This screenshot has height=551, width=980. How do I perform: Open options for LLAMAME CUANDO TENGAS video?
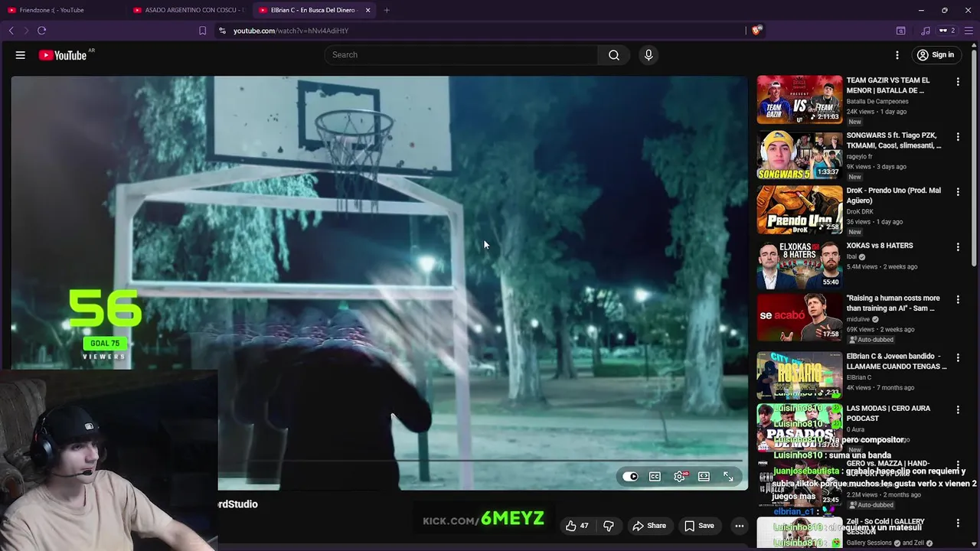coord(958,358)
